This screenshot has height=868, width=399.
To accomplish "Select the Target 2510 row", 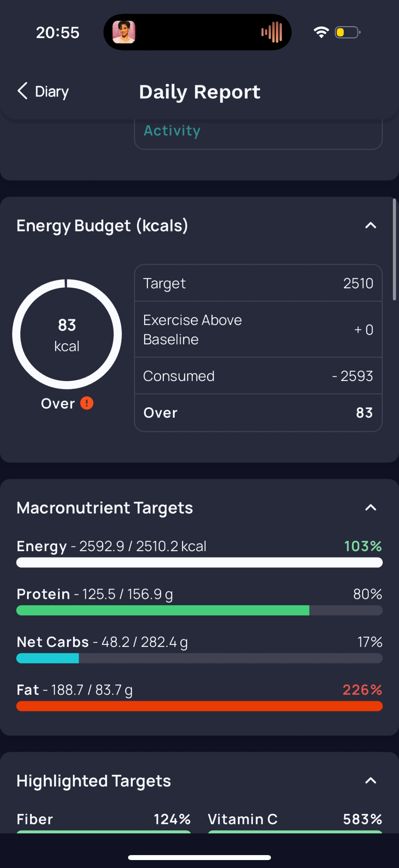I will click(258, 283).
